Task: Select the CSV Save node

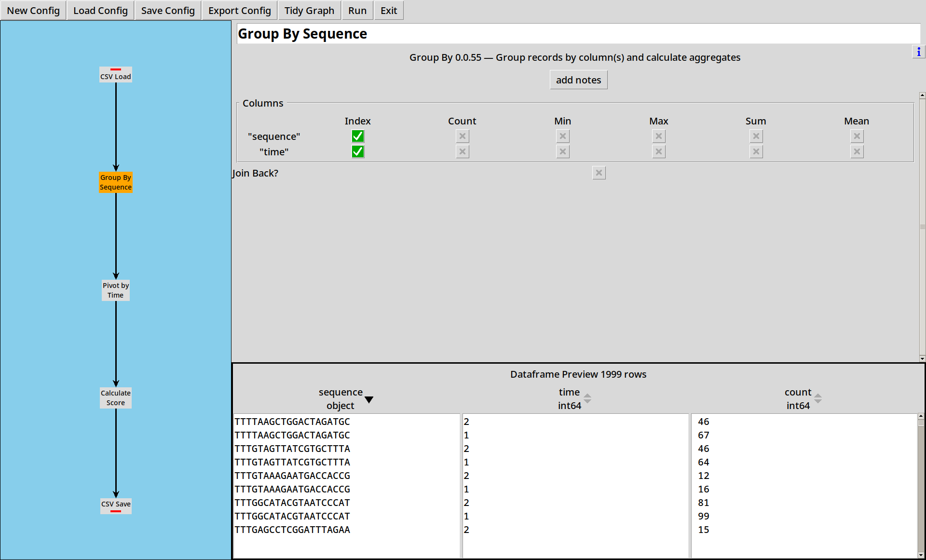Action: [116, 505]
